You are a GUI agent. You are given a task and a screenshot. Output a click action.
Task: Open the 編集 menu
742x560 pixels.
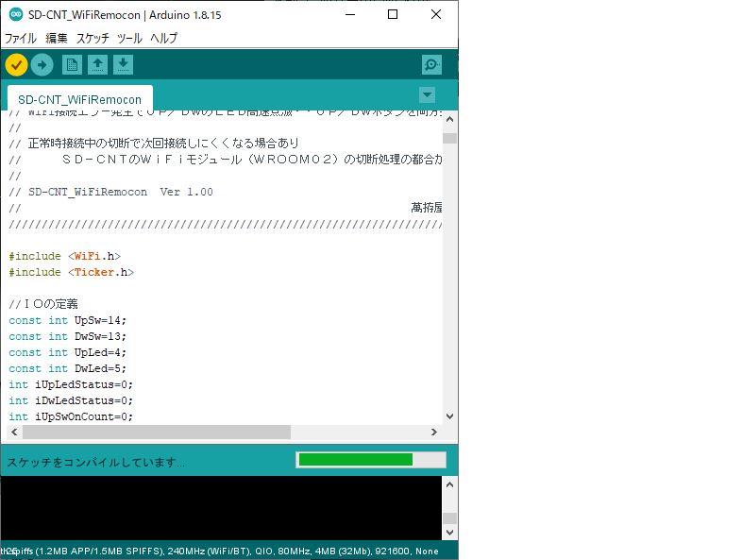pos(57,39)
